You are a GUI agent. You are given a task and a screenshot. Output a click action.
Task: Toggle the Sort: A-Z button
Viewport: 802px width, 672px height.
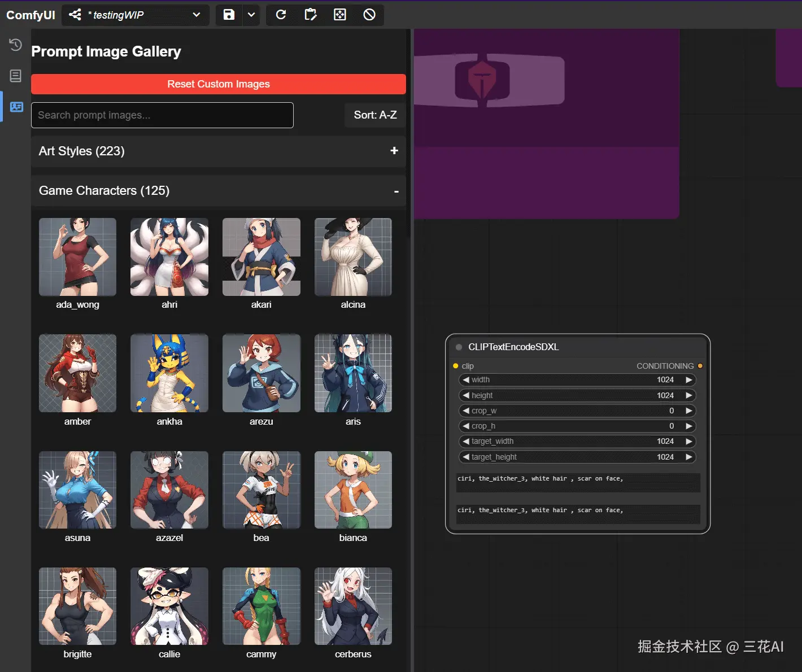tap(375, 115)
